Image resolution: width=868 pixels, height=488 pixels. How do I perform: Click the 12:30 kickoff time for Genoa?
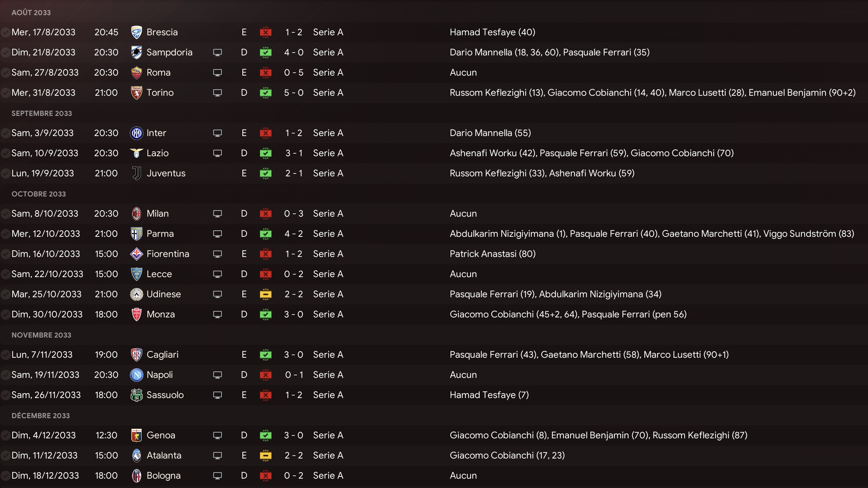[x=106, y=435]
